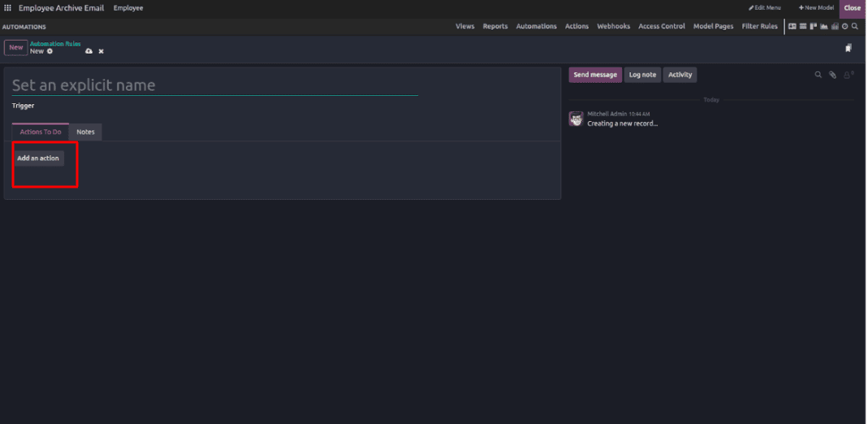Click the bookmark icon below the view icons

pyautogui.click(x=848, y=49)
